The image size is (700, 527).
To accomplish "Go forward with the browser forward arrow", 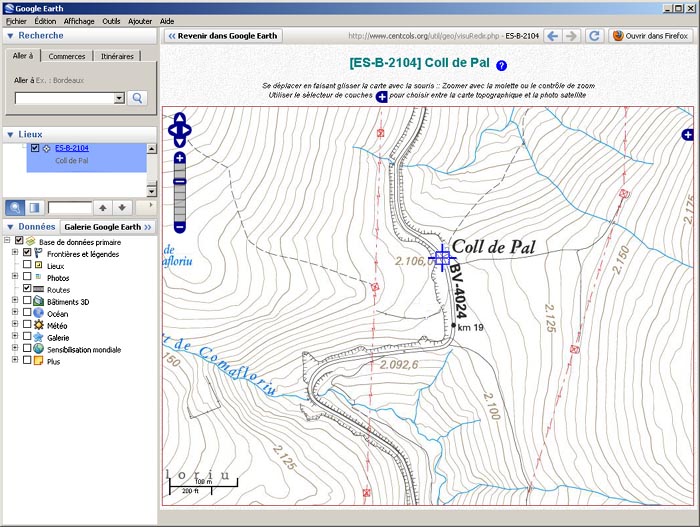I will 571,36.
